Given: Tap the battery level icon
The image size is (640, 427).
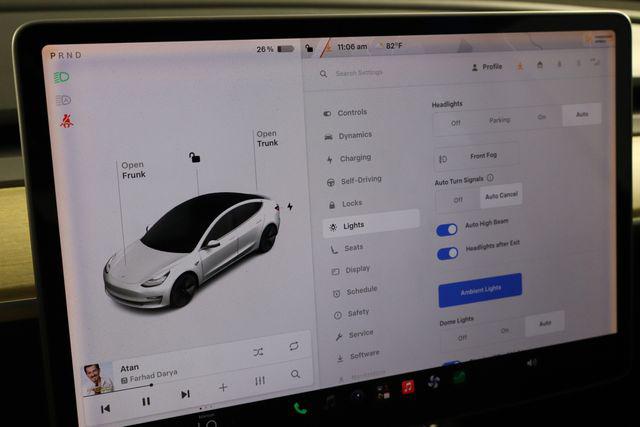Looking at the screenshot, I should tap(286, 49).
